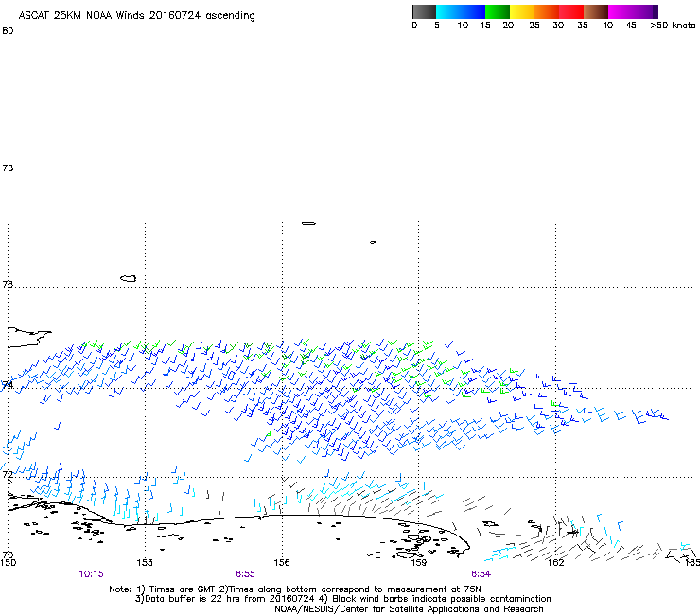
Task: Click the '72' latitude axis label
Action: point(8,474)
